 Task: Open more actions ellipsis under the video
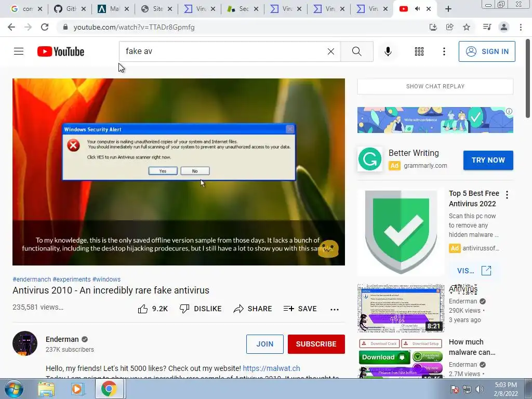pyautogui.click(x=335, y=309)
